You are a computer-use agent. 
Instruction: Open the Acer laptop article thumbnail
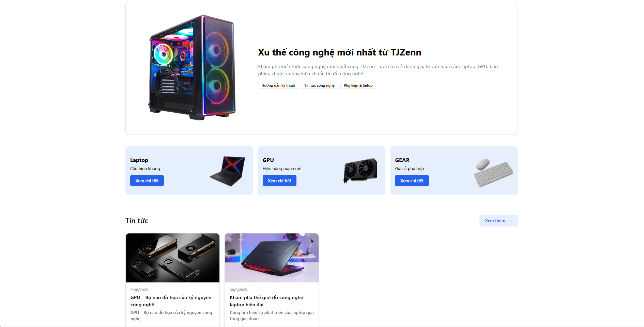272,258
